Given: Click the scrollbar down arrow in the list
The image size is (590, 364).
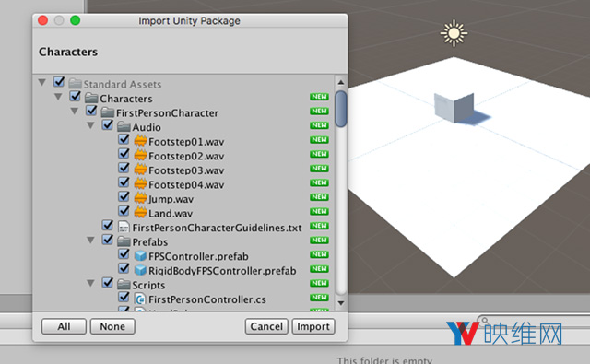Looking at the screenshot, I should tap(340, 303).
